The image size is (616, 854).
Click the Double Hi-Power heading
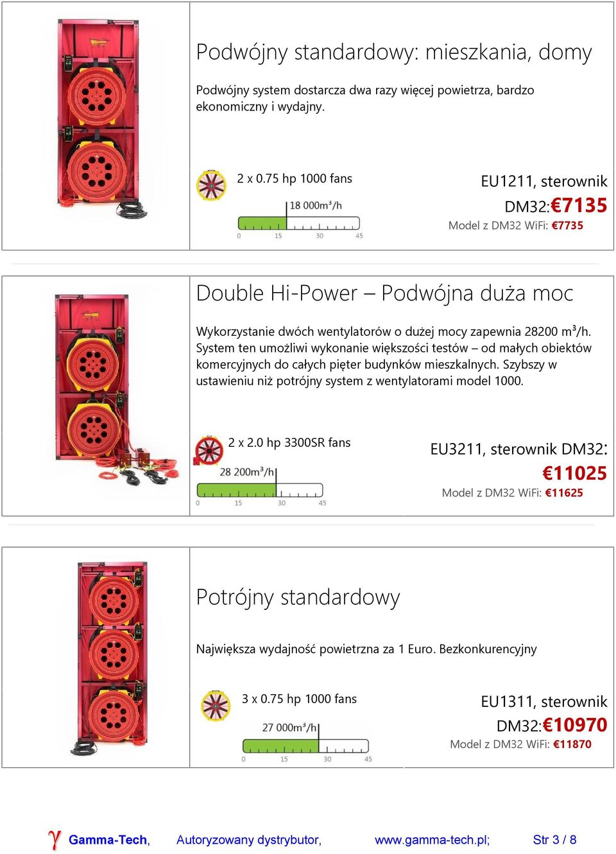[x=384, y=293]
